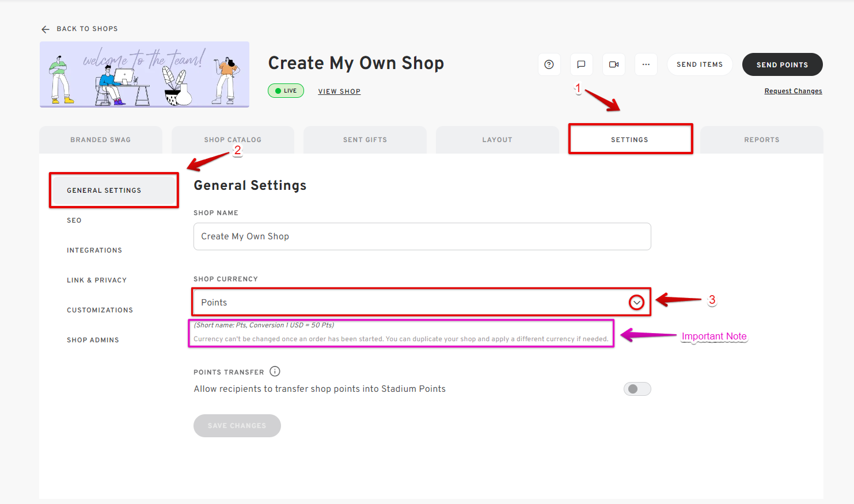Open the VIEW SHOP link
The image size is (854, 504).
[339, 91]
